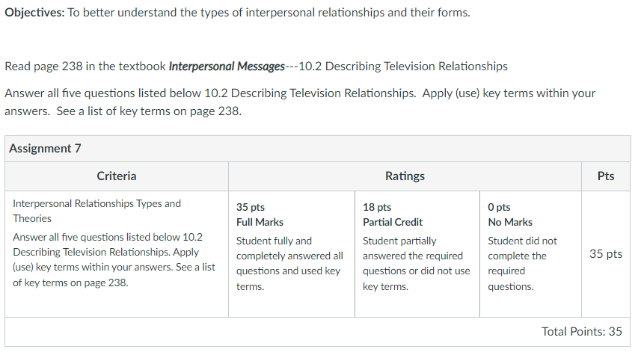Click the 'Read page 238' instruction line
644x358 pixels.
[x=256, y=66]
